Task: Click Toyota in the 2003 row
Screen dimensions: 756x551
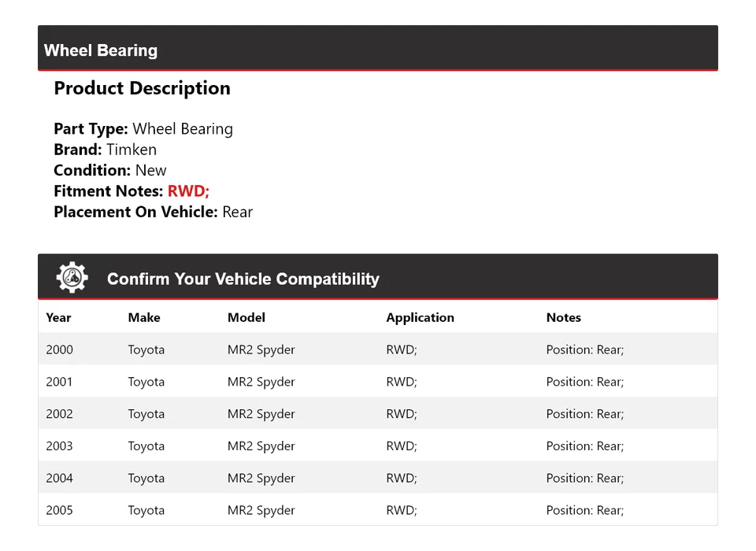Action: point(146,446)
